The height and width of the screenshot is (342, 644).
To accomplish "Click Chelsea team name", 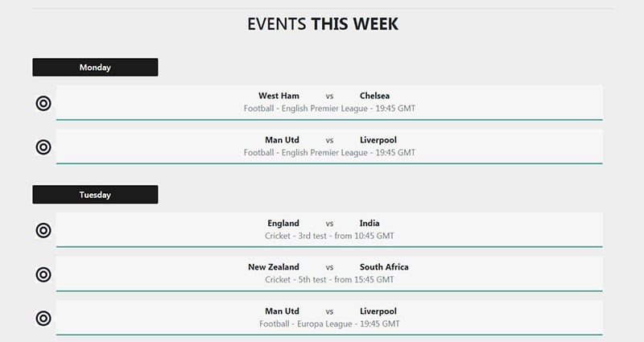I will (x=374, y=96).
